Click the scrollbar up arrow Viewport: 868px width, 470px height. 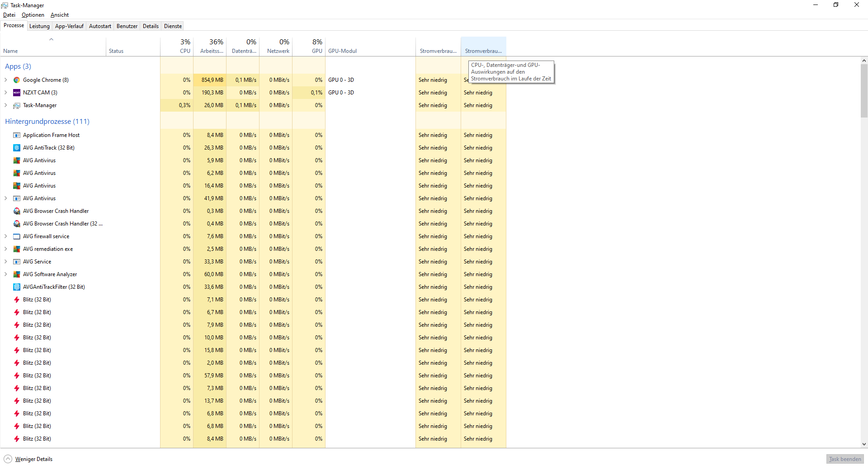864,61
